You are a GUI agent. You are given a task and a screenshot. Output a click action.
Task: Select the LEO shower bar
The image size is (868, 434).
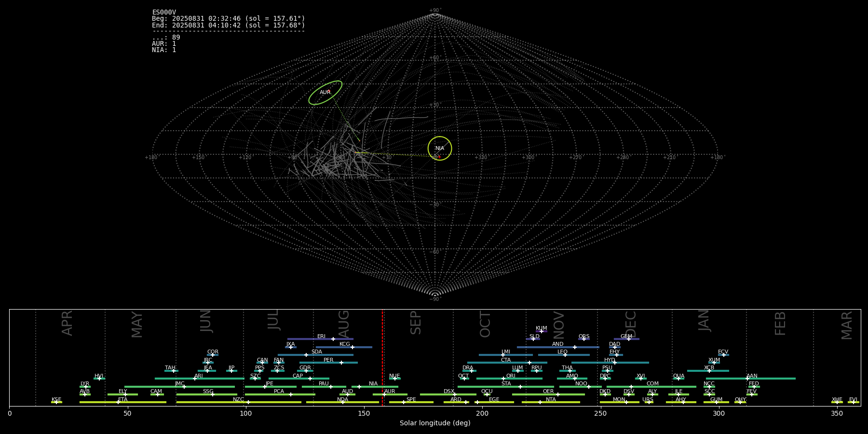pos(564,355)
